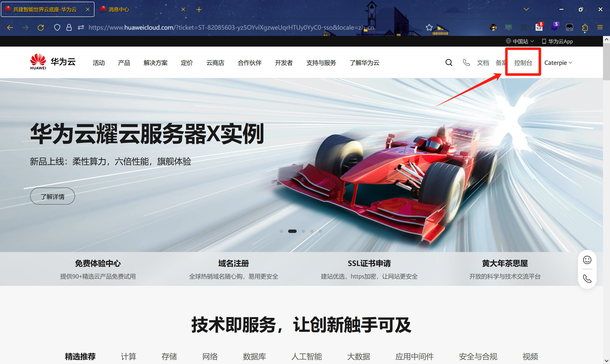Select the 存储 category tab
The width and height of the screenshot is (610, 364).
point(169,356)
